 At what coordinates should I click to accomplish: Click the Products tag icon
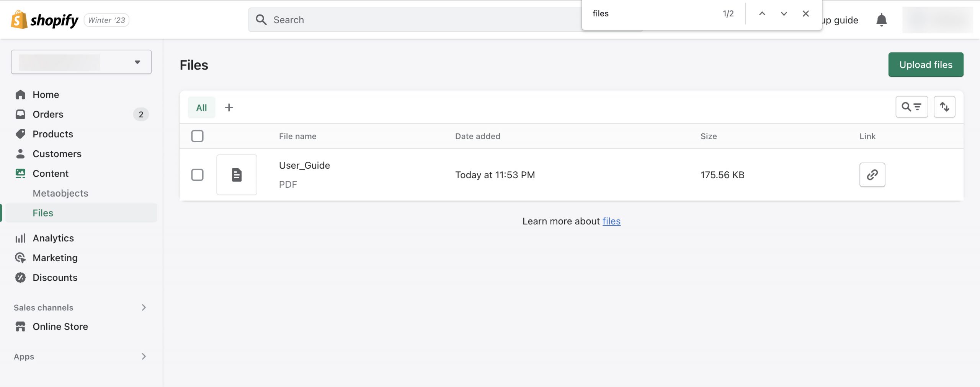21,134
